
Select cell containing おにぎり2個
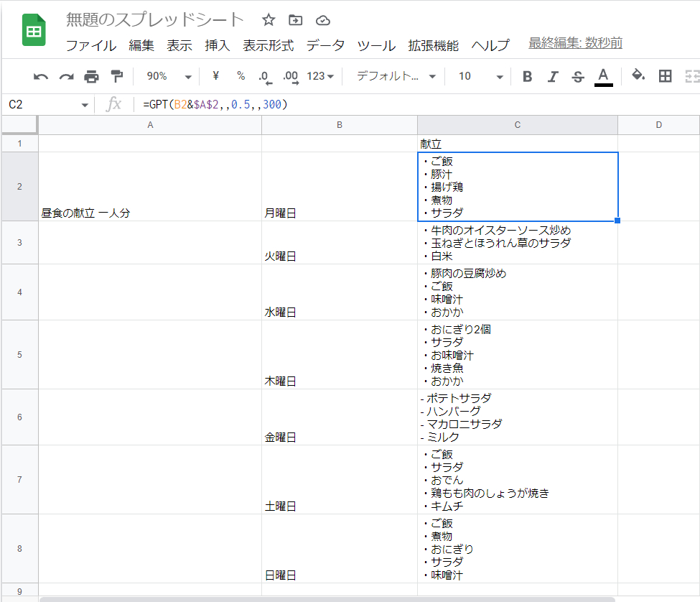click(x=518, y=355)
